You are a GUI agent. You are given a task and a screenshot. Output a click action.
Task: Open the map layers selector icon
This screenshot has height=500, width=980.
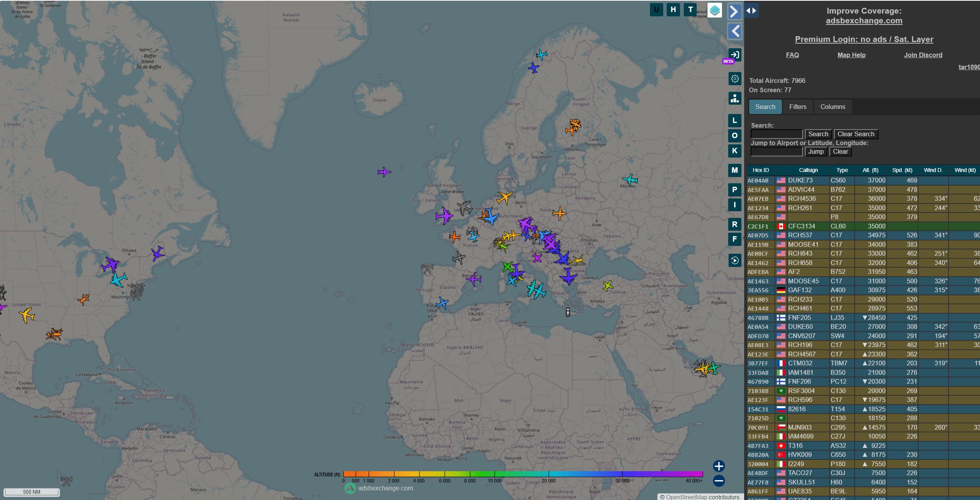click(x=714, y=10)
